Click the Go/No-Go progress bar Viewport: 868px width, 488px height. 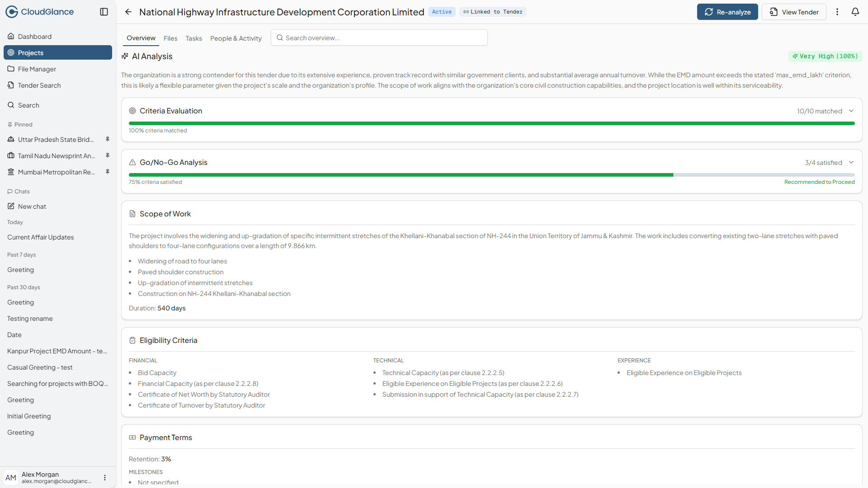coord(491,175)
